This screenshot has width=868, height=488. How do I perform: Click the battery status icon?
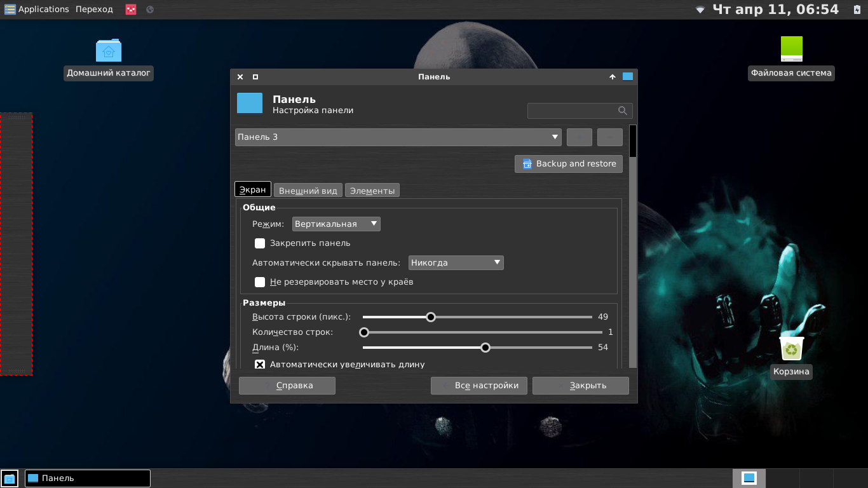point(857,10)
